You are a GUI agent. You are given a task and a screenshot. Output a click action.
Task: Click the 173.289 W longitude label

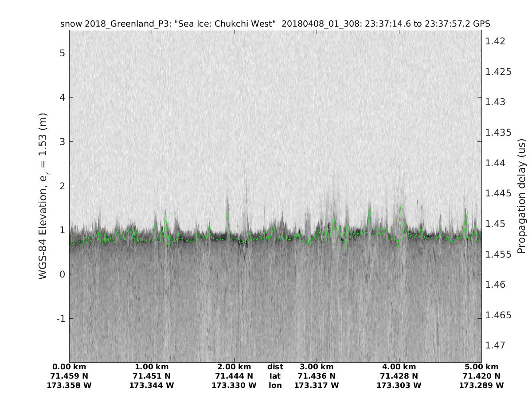481,385
